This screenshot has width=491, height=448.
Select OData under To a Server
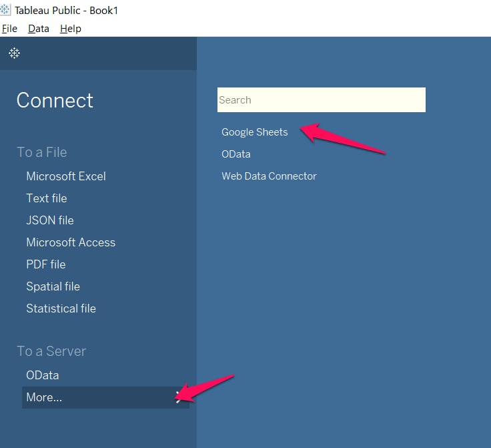43,375
